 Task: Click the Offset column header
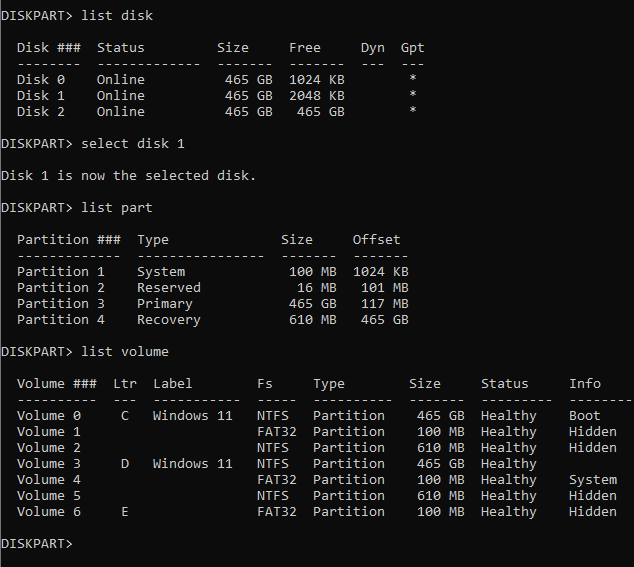click(376, 240)
